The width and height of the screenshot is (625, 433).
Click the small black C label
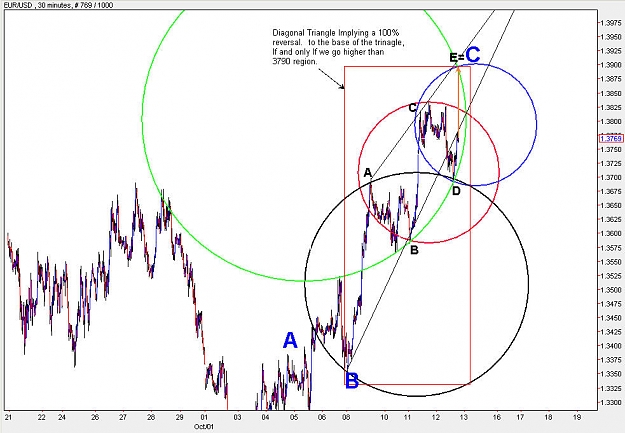(413, 108)
